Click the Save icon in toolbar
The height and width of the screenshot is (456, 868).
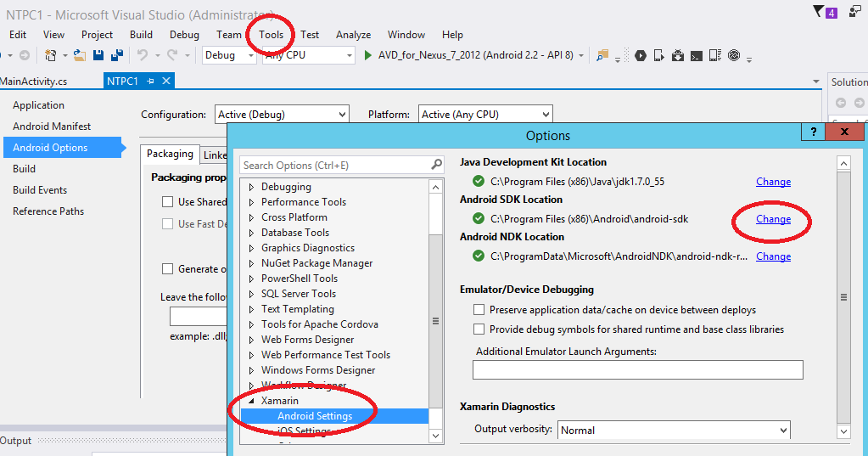tap(98, 55)
